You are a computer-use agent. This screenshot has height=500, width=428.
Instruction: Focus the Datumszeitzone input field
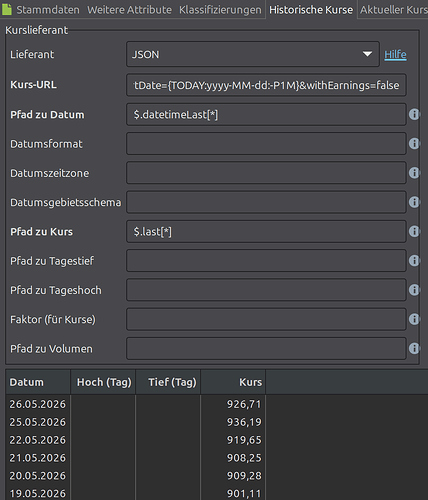pyautogui.click(x=266, y=173)
